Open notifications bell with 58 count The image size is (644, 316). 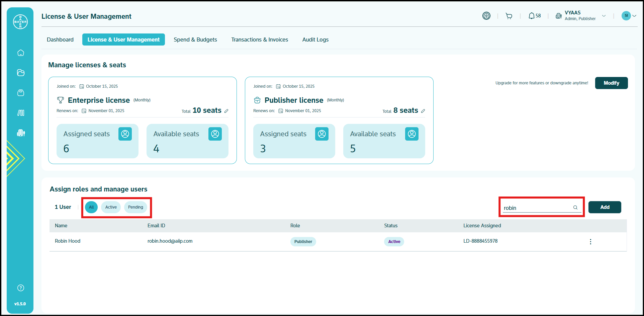point(534,16)
